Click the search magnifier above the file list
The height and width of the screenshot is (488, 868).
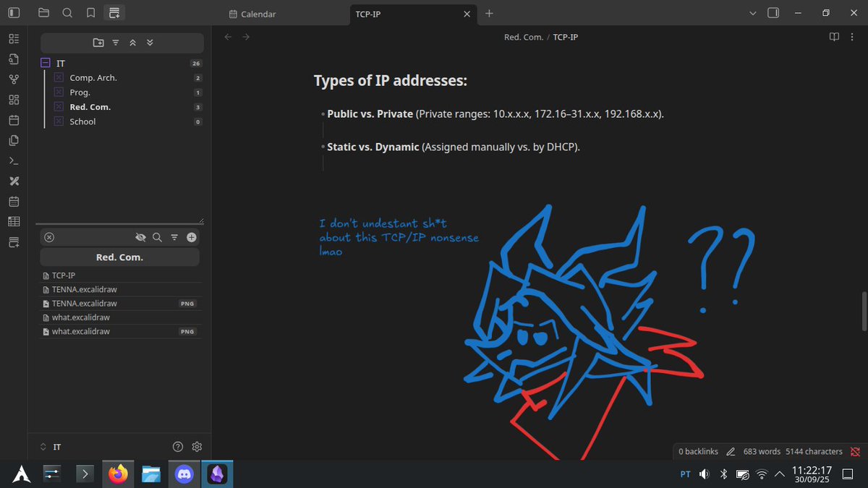coord(157,237)
